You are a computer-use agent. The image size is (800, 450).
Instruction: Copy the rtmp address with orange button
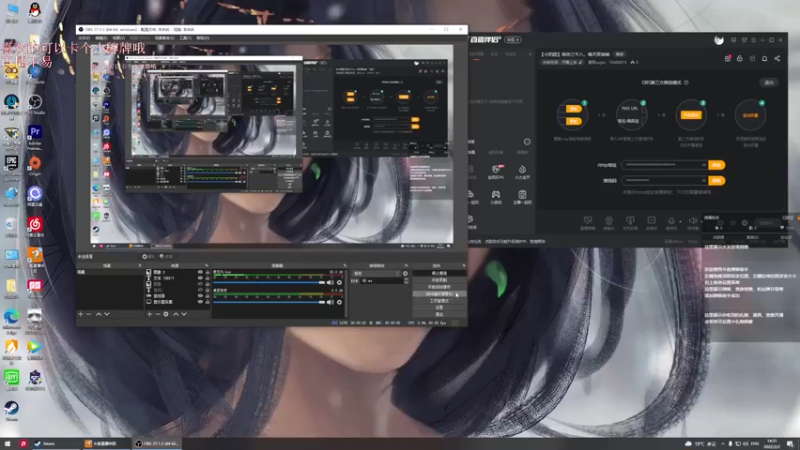pos(716,165)
